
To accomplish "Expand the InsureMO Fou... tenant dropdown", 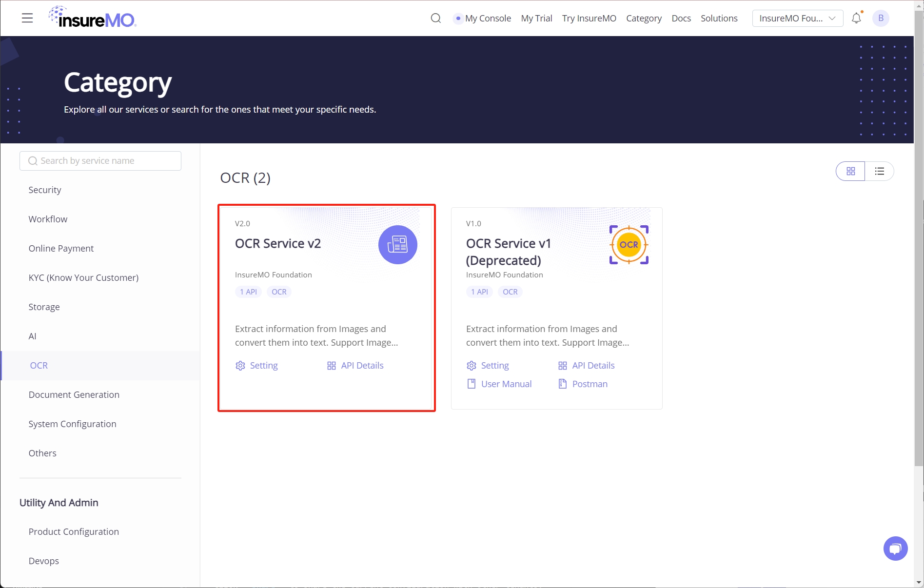I will (798, 19).
